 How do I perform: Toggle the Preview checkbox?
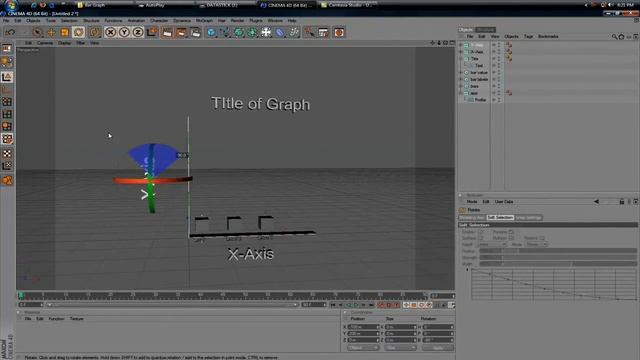click(x=511, y=232)
